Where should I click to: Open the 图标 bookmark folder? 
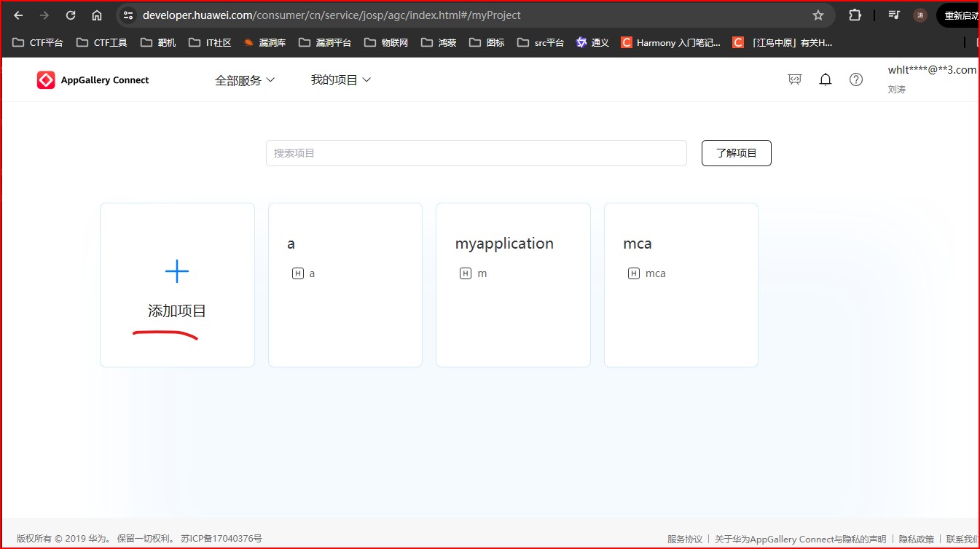click(x=487, y=43)
